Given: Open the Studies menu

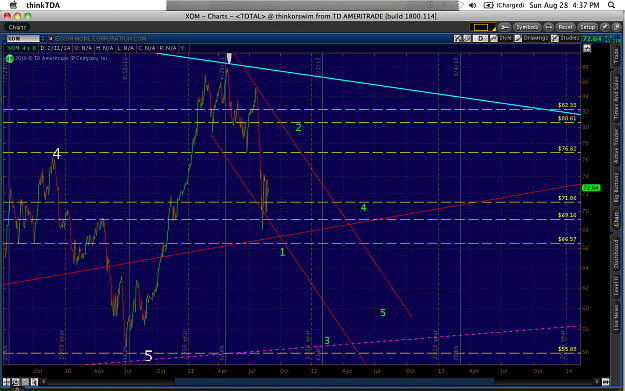Looking at the screenshot, I should [x=566, y=38].
